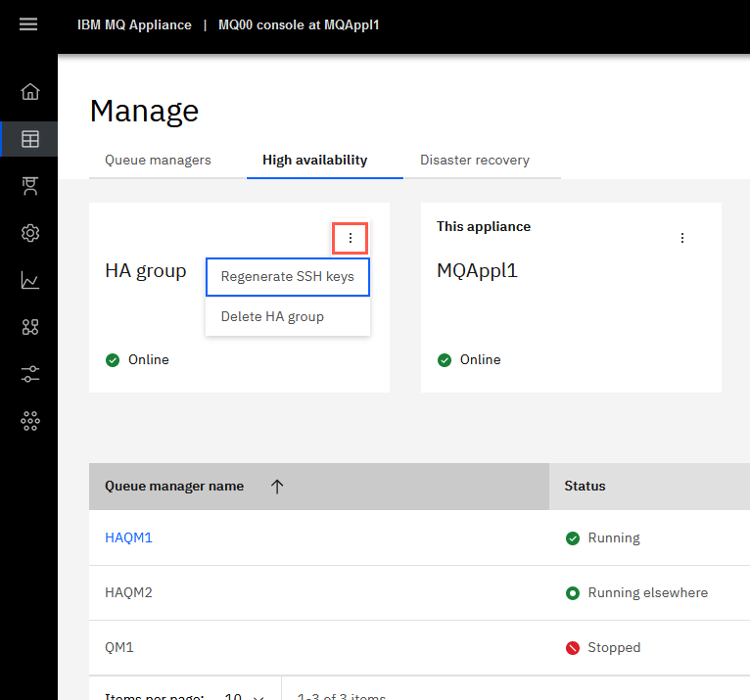Viewport: 750px width, 700px height.
Task: Choose Regenerate SSH keys option
Action: coord(288,277)
